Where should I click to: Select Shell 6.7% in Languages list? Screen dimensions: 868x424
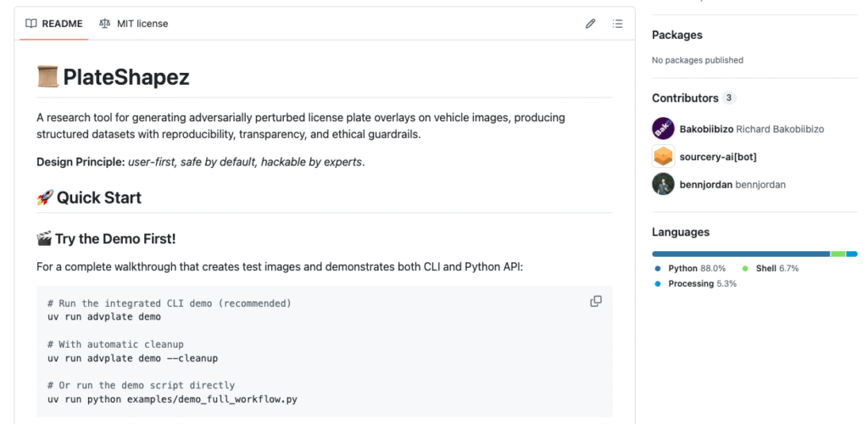(x=771, y=268)
